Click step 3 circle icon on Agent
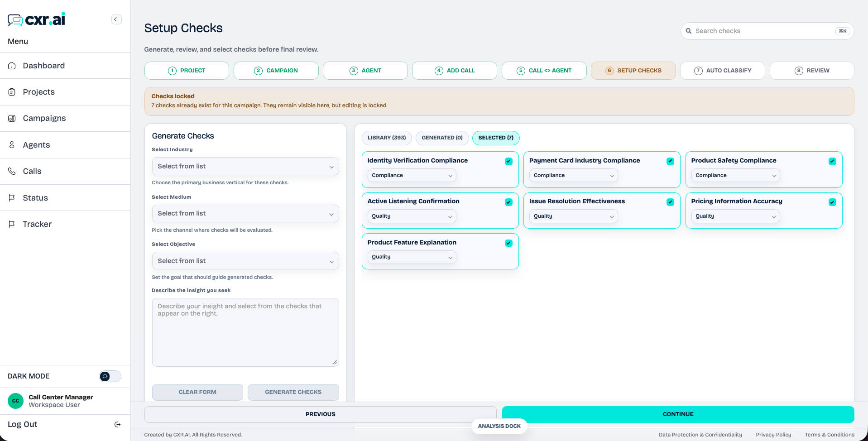868x441 pixels. [354, 71]
